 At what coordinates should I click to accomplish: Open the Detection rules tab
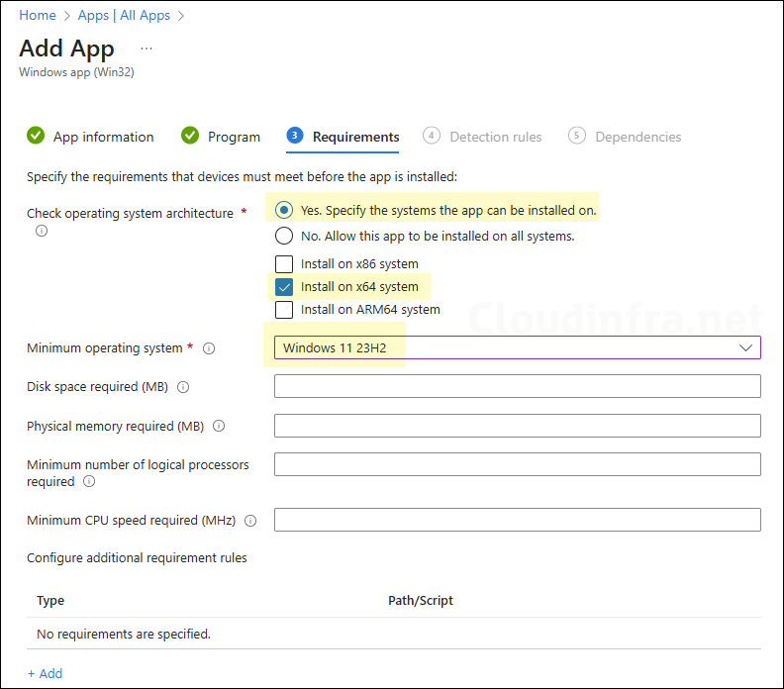click(495, 137)
